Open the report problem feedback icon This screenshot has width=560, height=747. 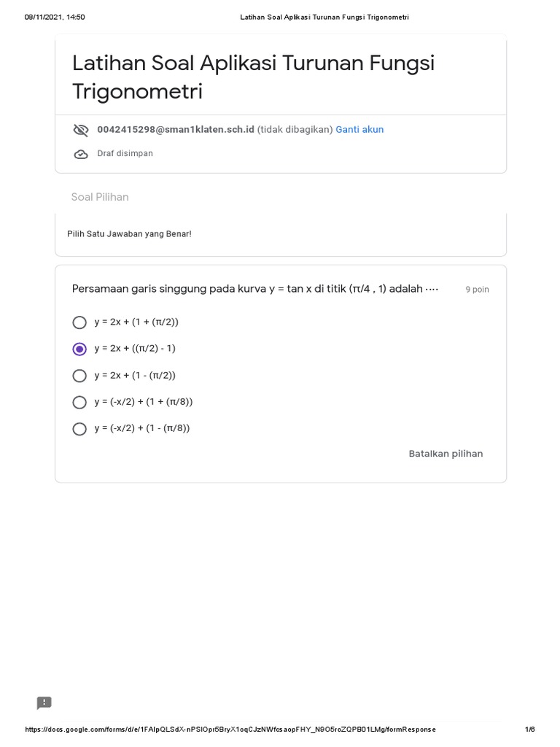coord(44,703)
